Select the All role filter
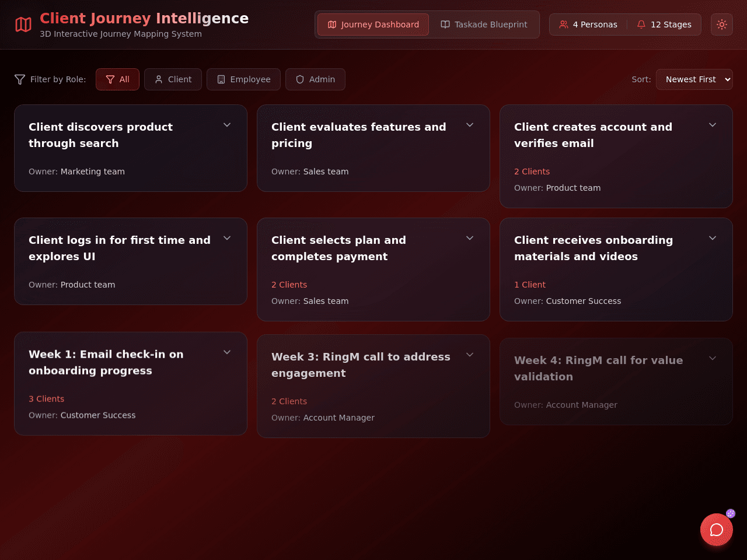 [117, 79]
